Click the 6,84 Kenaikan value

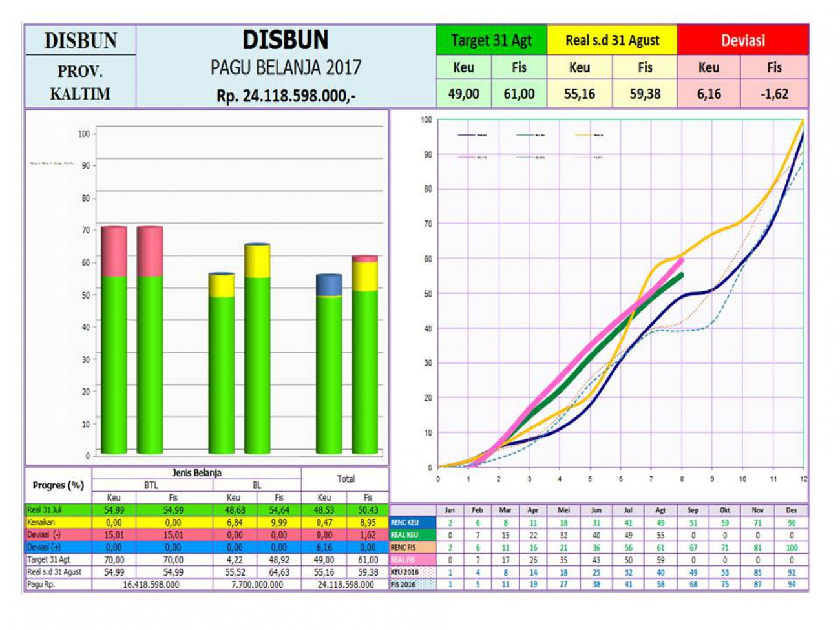[235, 522]
